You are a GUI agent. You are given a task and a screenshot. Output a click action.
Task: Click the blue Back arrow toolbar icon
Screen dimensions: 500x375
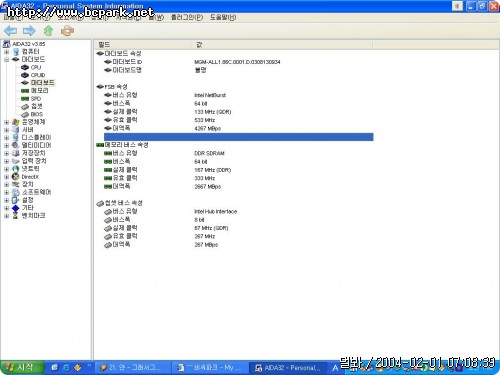click(x=10, y=31)
